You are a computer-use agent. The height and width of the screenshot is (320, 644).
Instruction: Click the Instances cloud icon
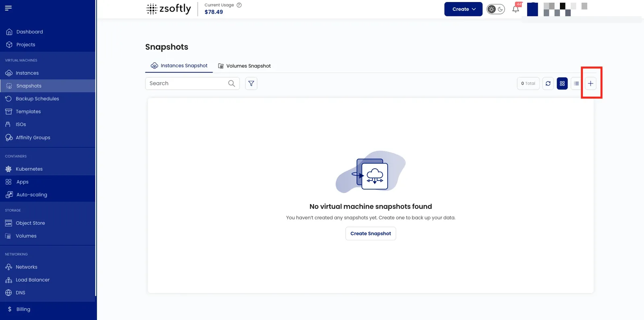(x=9, y=73)
